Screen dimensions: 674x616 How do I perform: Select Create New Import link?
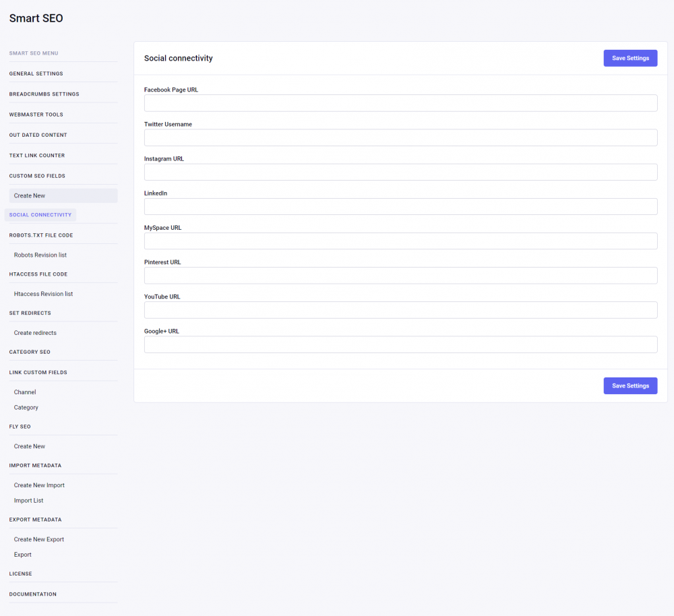tap(39, 485)
